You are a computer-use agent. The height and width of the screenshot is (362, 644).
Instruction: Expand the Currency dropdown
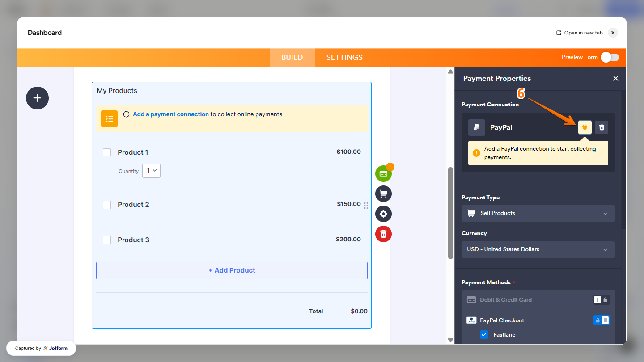pos(538,249)
